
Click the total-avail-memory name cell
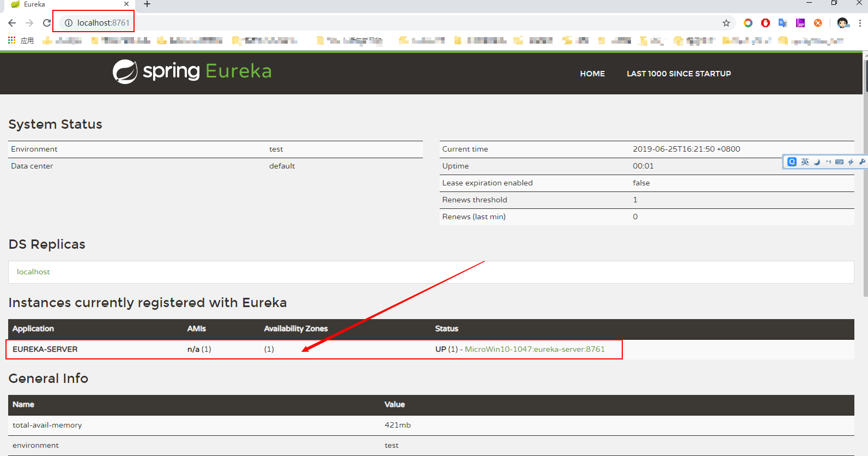coord(47,425)
